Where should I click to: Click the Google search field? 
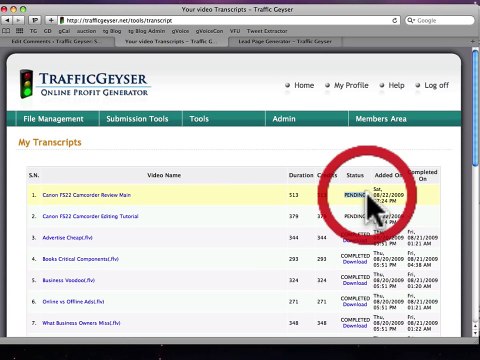pos(440,20)
